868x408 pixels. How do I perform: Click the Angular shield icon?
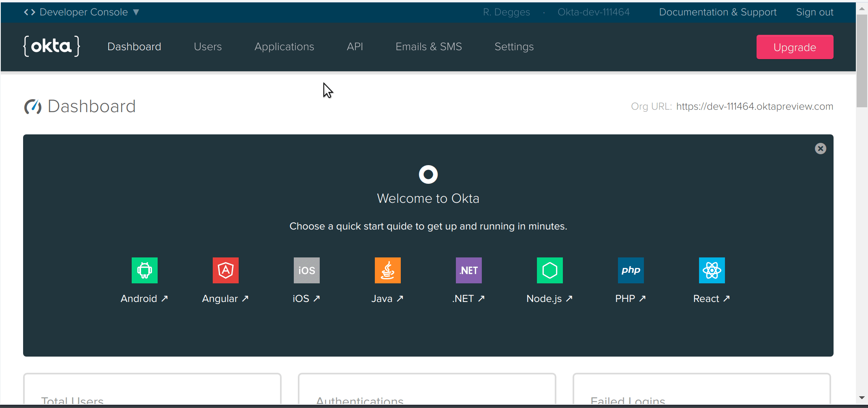(225, 270)
